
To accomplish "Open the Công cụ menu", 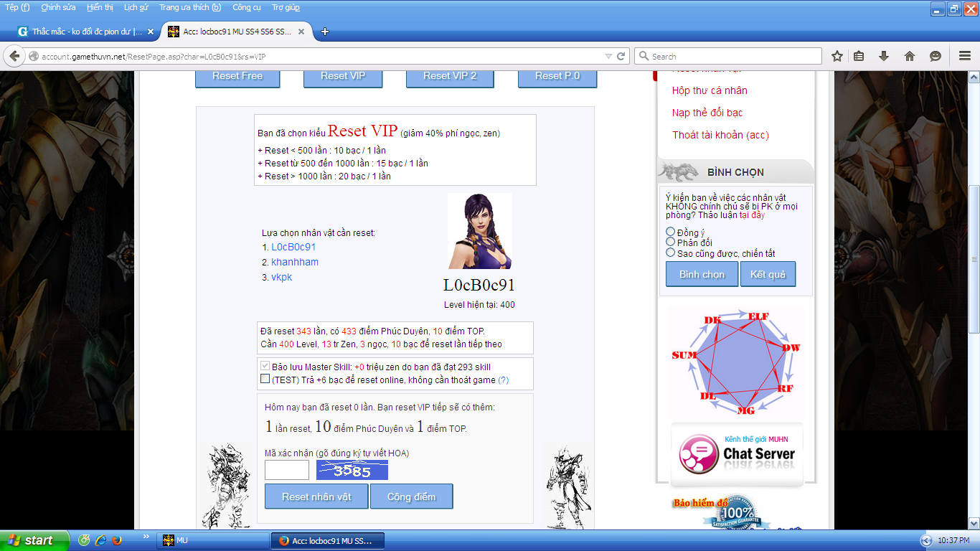I will coord(247,7).
